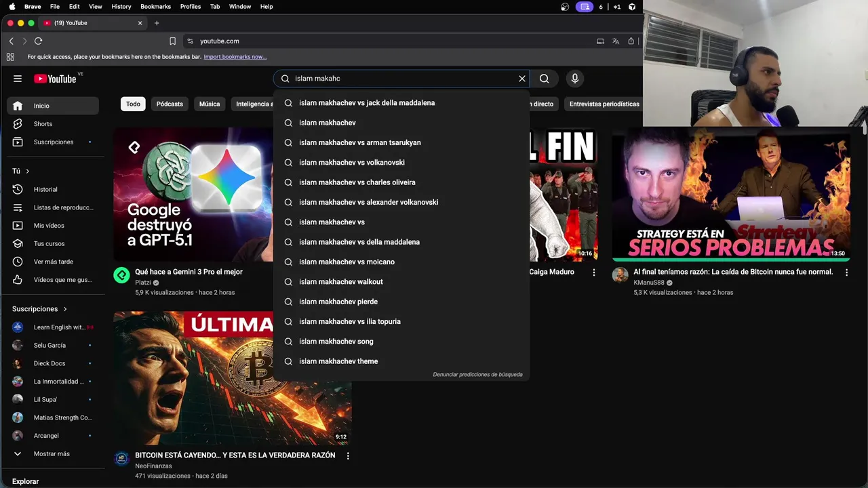Choose suggestion islam makhachev song
Screen dimensions: 868x488
coord(401,342)
